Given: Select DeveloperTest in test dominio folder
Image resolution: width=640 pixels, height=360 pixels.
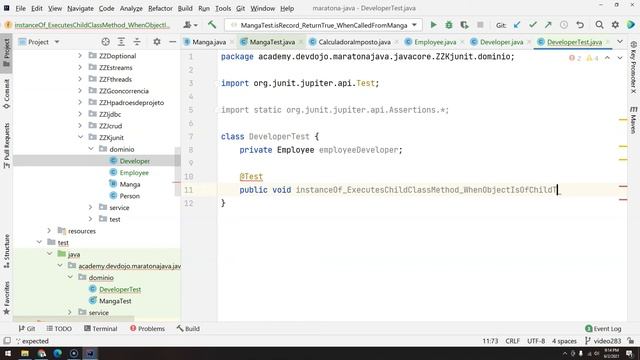Looking at the screenshot, I should 120,289.
